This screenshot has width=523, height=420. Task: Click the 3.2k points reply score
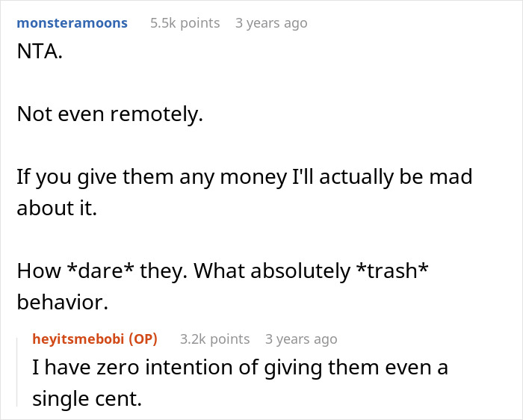click(x=214, y=339)
